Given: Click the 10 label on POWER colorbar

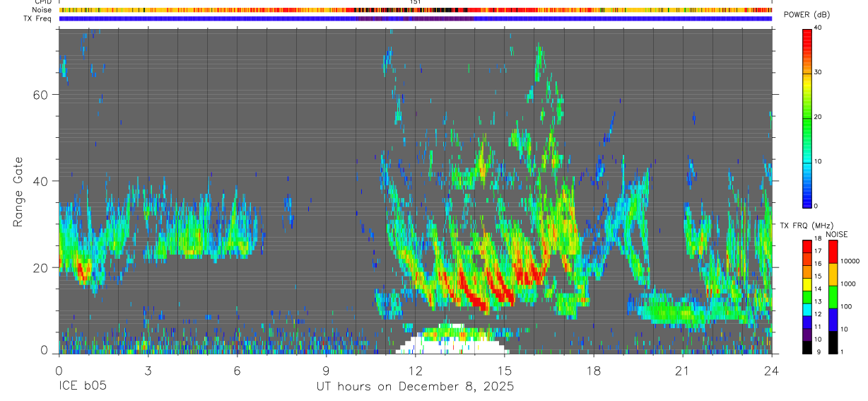Looking at the screenshot, I should coord(819,161).
